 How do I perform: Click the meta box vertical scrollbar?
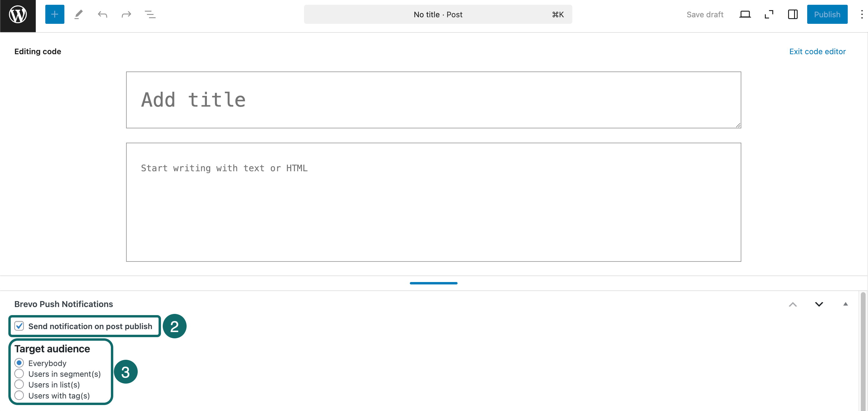863,351
